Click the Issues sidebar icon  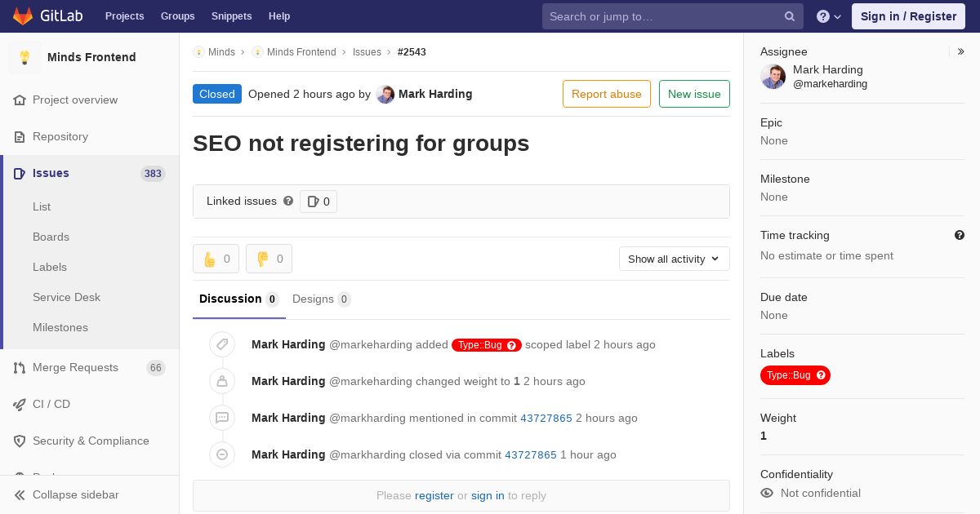tap(20, 173)
